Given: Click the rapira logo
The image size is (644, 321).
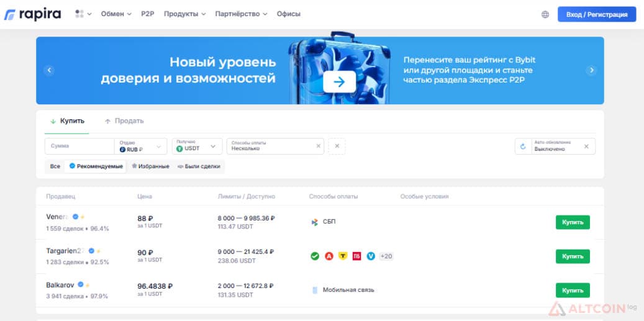Looking at the screenshot, I should (x=32, y=14).
